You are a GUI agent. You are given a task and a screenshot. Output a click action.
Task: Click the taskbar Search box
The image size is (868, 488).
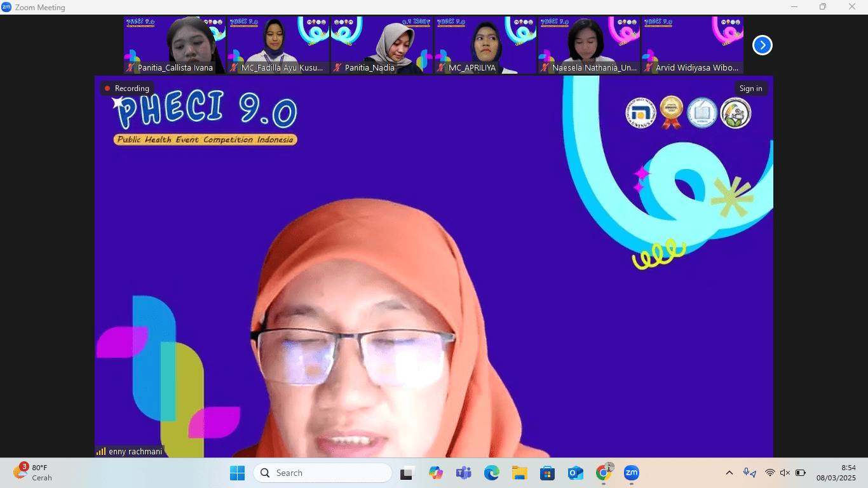click(323, 473)
